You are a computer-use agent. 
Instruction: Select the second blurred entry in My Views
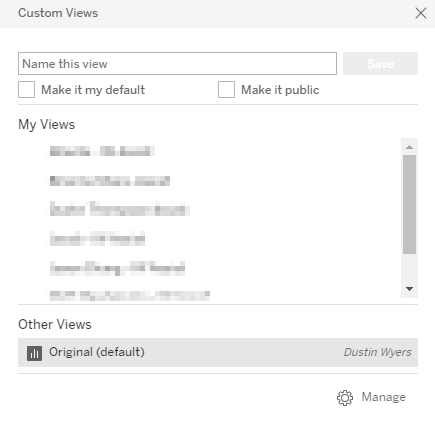[110, 181]
